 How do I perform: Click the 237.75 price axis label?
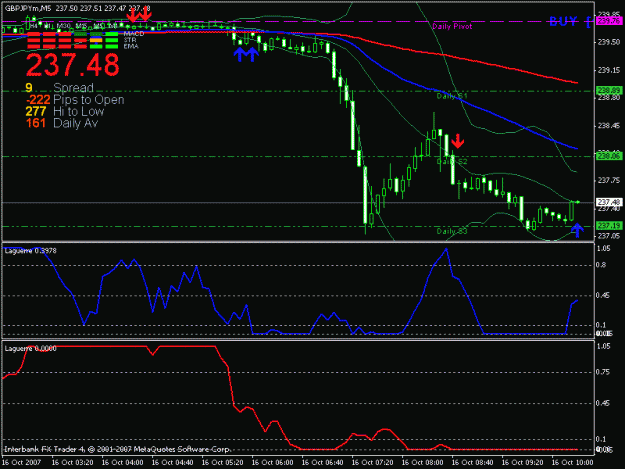coord(608,181)
